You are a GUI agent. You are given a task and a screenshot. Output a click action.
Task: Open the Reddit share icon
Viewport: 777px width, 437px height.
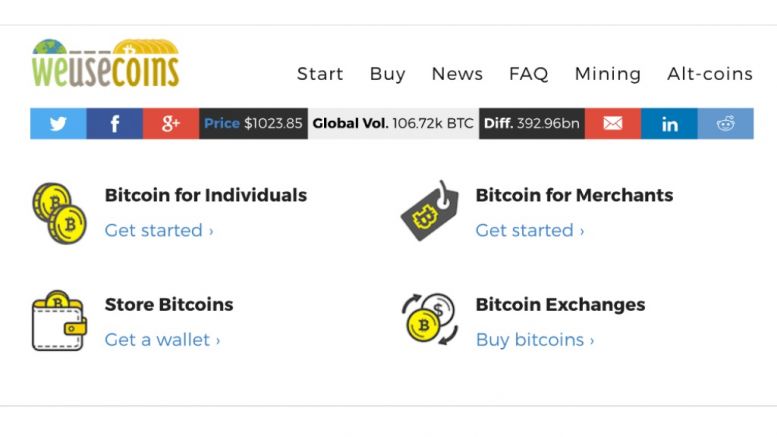[x=725, y=123]
